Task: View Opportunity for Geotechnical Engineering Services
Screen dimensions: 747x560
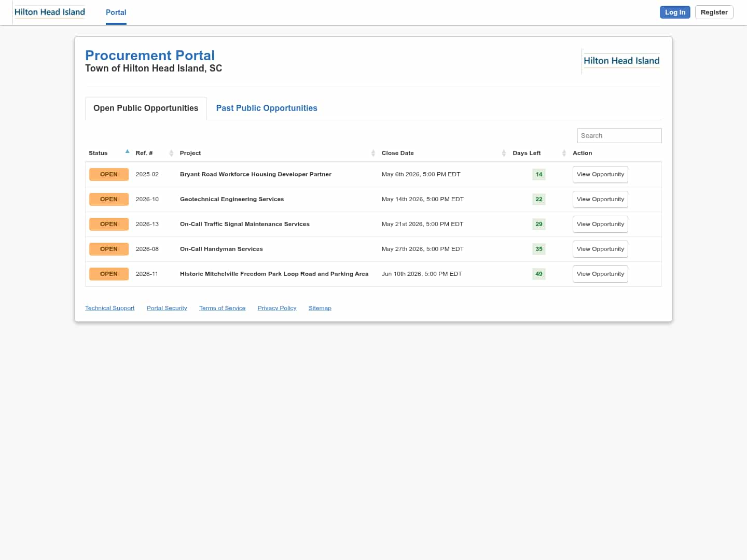Action: click(x=600, y=200)
